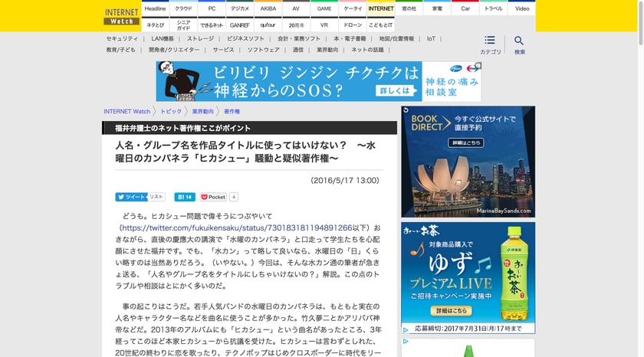Click 詳細はこちら on green tea ad

451,310
